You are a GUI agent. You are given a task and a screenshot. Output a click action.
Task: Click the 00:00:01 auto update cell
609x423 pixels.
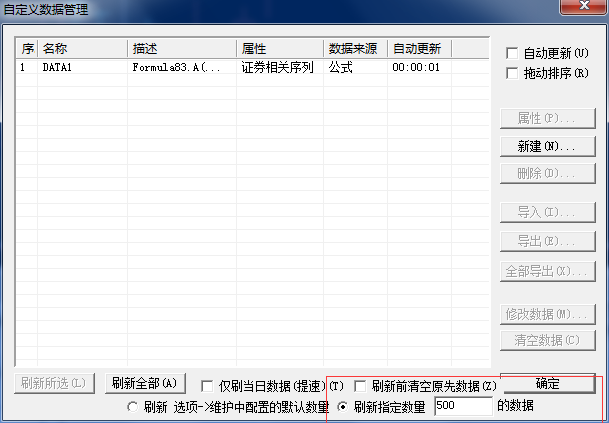pos(416,68)
